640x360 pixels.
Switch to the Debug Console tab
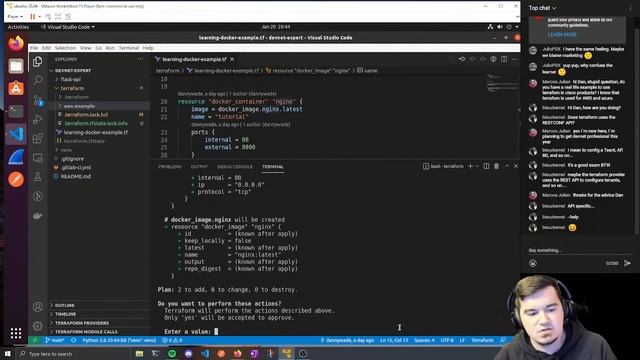(x=235, y=167)
